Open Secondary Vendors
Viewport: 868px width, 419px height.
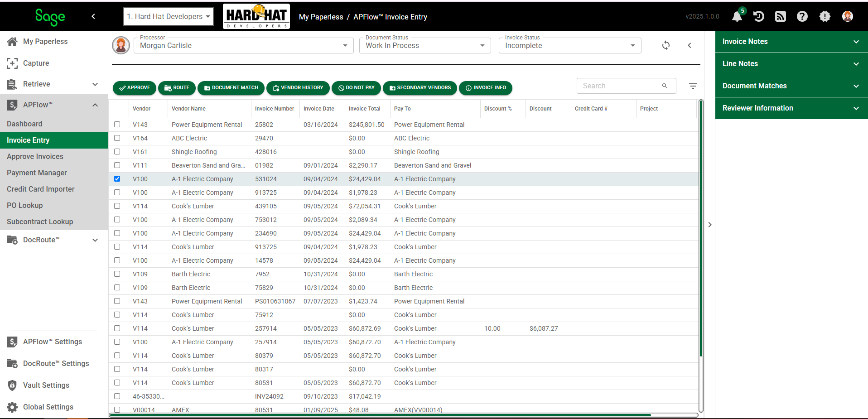coord(420,88)
